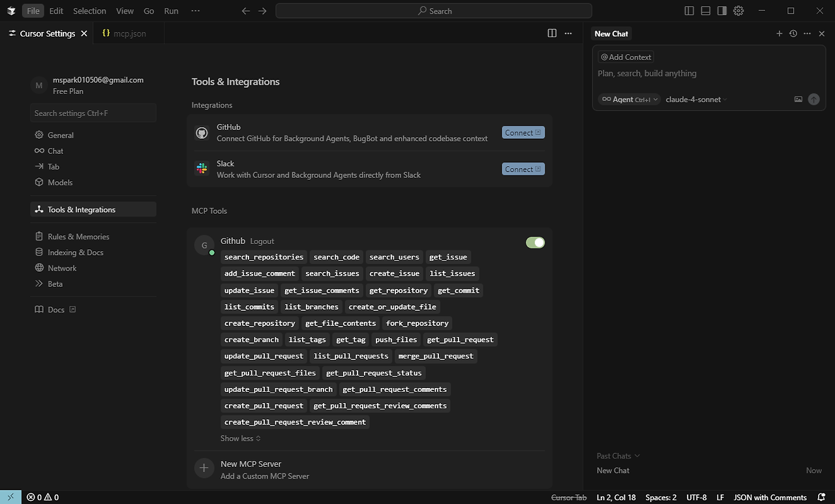Click the user avatar M

[x=39, y=85]
